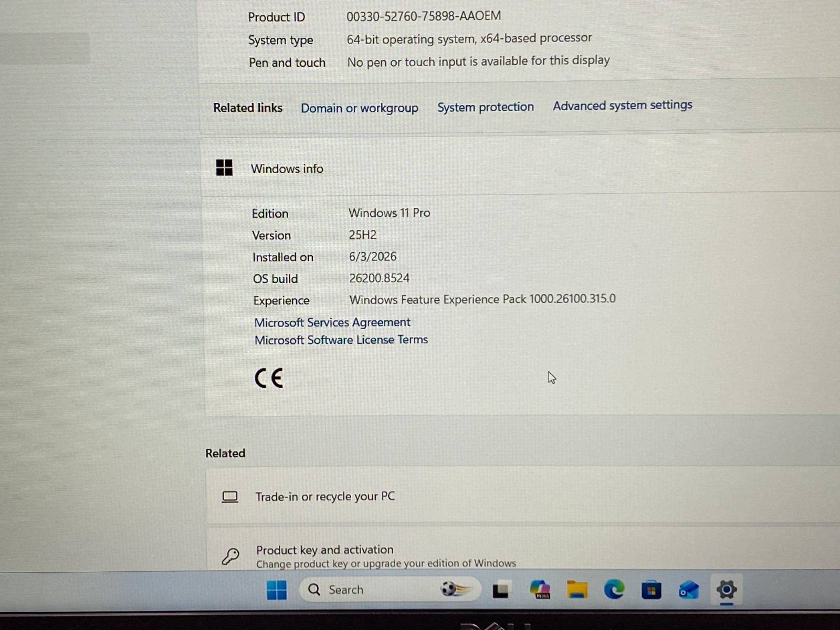840x630 pixels.
Task: Click the OS build label
Action: tap(275, 279)
